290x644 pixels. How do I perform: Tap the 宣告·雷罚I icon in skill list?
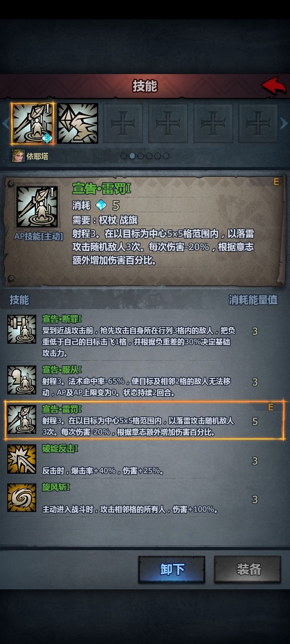click(21, 419)
